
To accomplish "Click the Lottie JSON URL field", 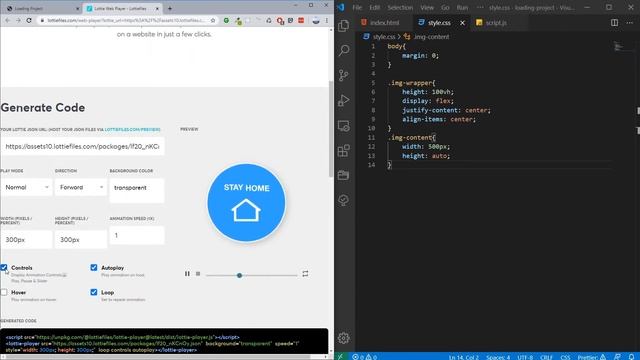I will click(82, 146).
